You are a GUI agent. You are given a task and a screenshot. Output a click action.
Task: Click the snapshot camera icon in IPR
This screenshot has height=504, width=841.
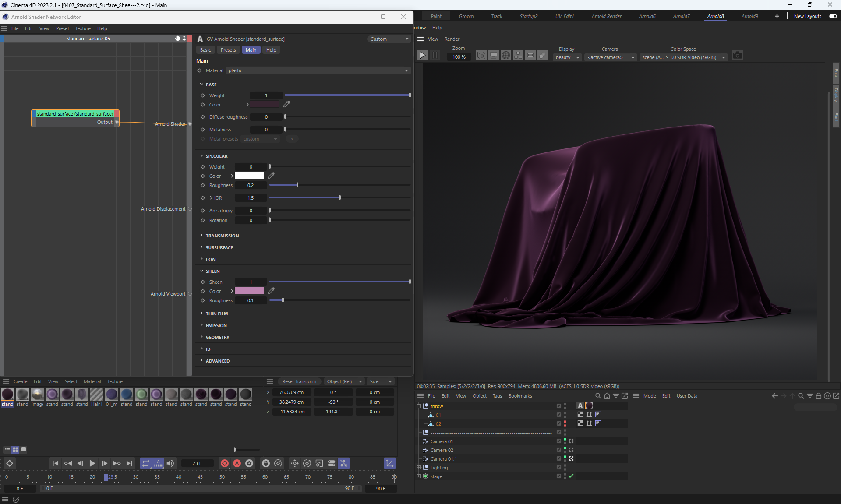[737, 56]
